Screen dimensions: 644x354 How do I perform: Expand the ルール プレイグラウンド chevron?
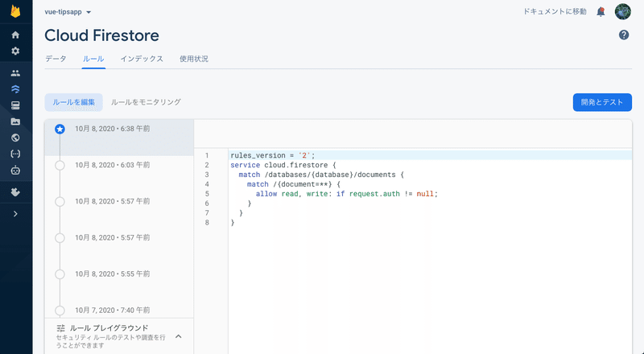click(178, 336)
